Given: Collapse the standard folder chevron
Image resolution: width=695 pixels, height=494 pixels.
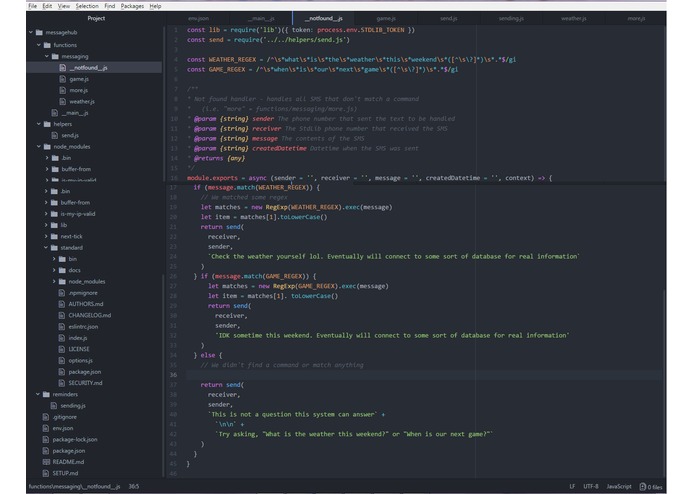Looking at the screenshot, I should (x=46, y=248).
